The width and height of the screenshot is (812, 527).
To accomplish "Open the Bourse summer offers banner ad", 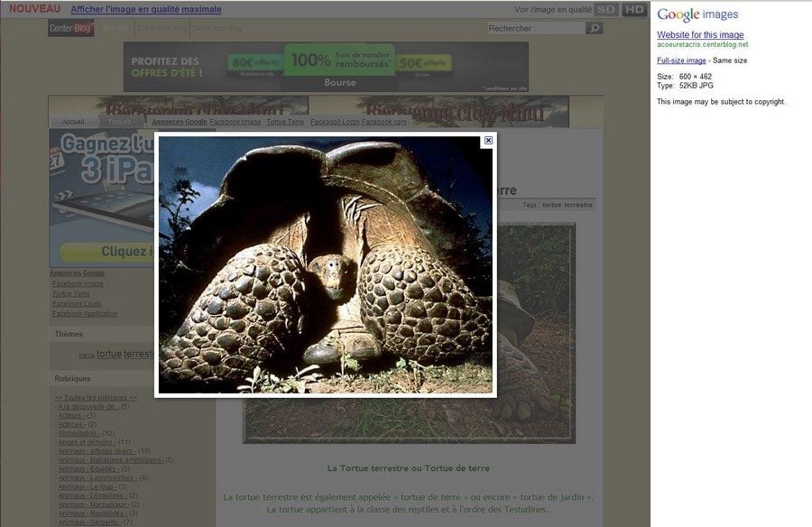I will [326, 67].
